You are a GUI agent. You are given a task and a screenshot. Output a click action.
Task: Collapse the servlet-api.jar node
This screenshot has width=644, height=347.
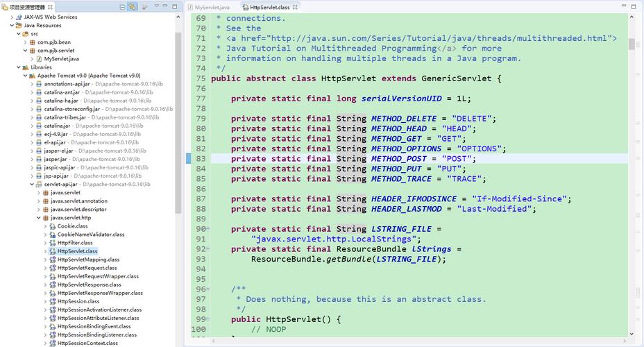(32, 185)
